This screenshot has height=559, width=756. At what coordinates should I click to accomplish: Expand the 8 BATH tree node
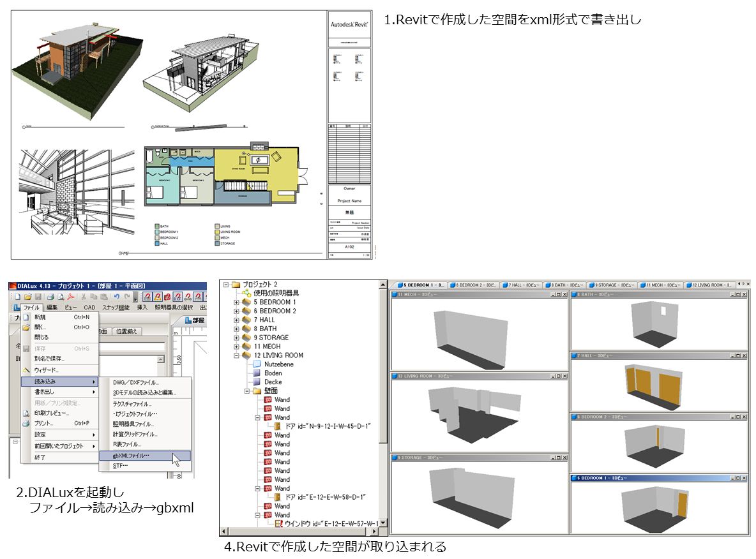coord(236,329)
